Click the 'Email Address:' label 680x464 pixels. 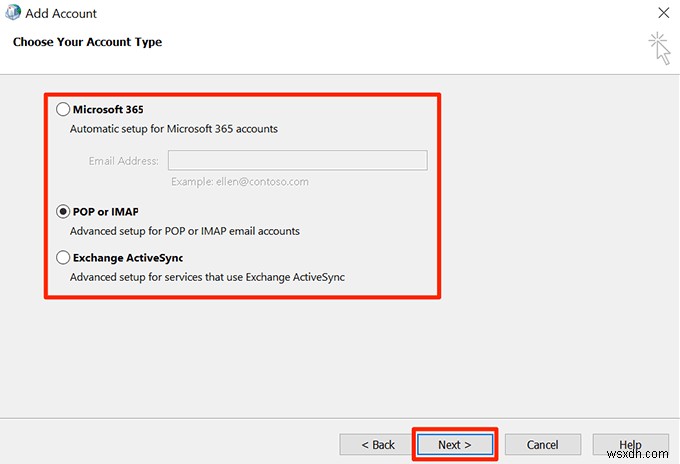(124, 161)
